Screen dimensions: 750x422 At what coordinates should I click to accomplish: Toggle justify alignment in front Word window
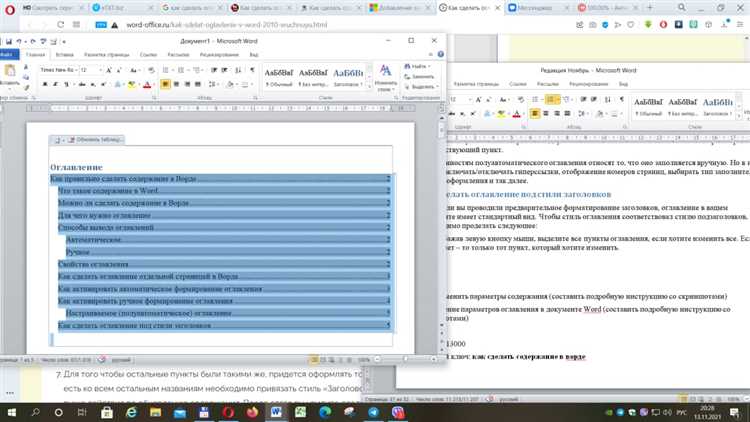coord(198,85)
